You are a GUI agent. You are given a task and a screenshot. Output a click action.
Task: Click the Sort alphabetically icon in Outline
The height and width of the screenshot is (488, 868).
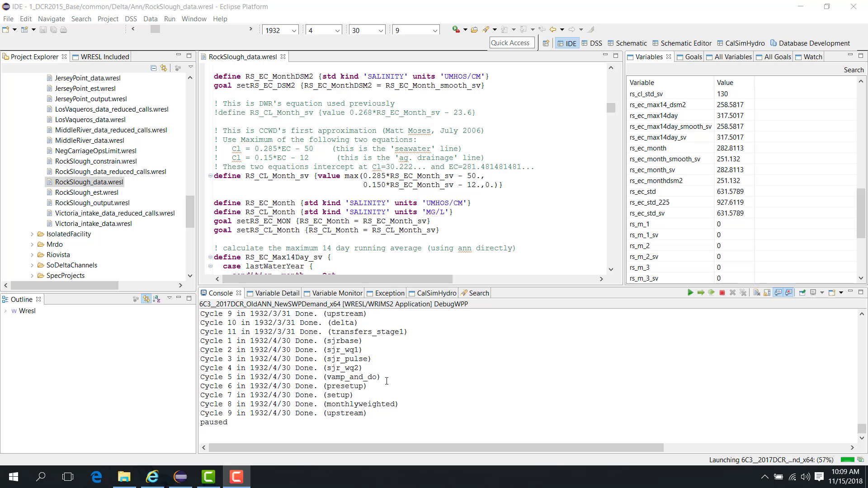click(157, 299)
